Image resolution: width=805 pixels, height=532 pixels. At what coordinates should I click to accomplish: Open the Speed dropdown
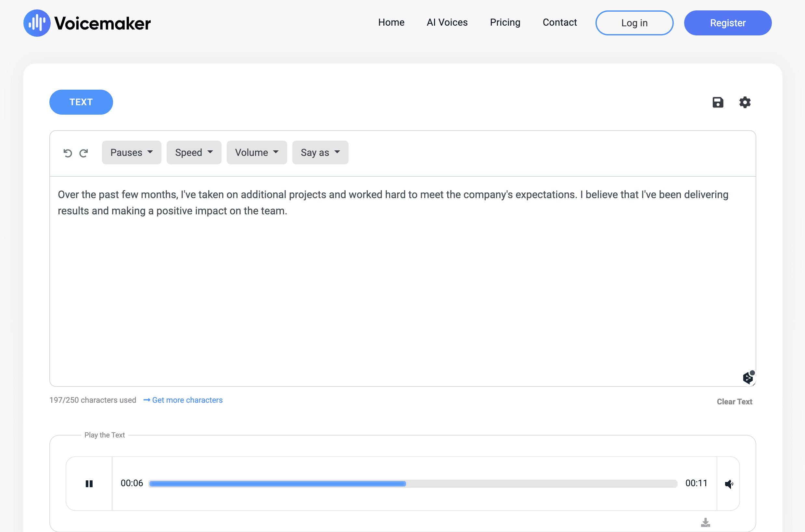[x=194, y=153]
